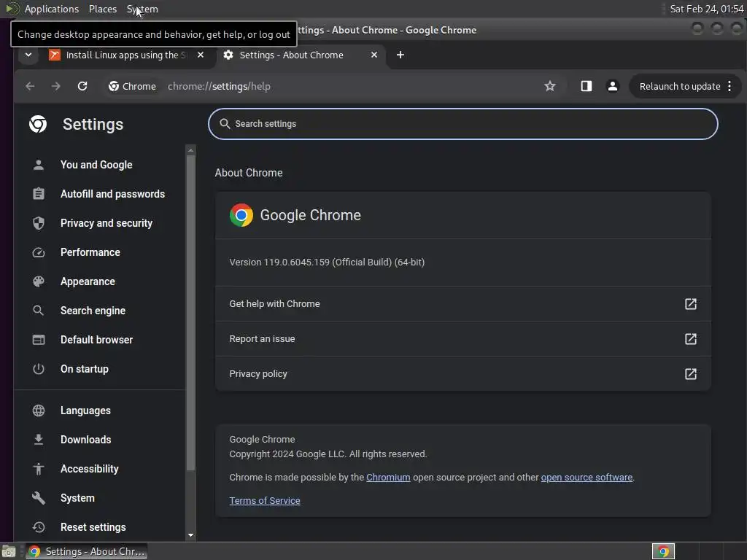Open the Applications menu
This screenshot has width=747, height=560.
click(52, 9)
